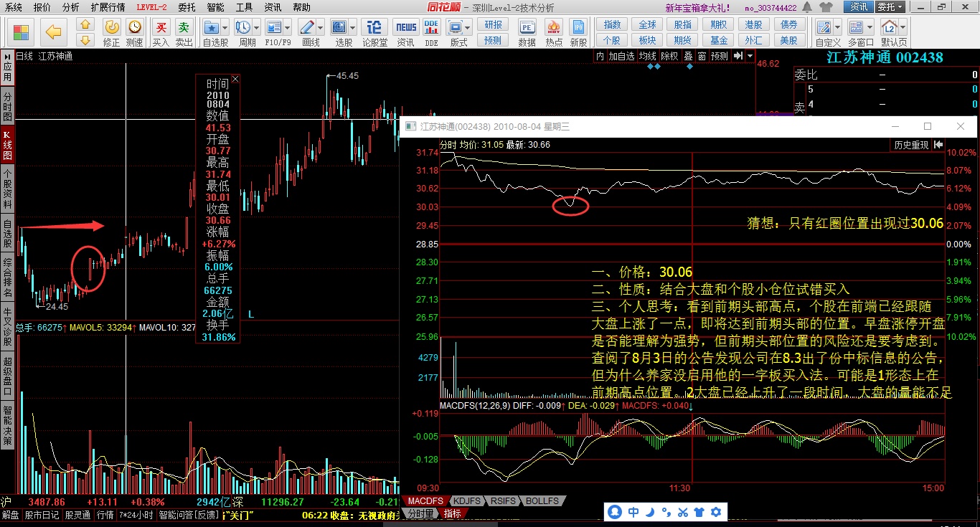Click the 修正 refresh icon

click(x=112, y=27)
